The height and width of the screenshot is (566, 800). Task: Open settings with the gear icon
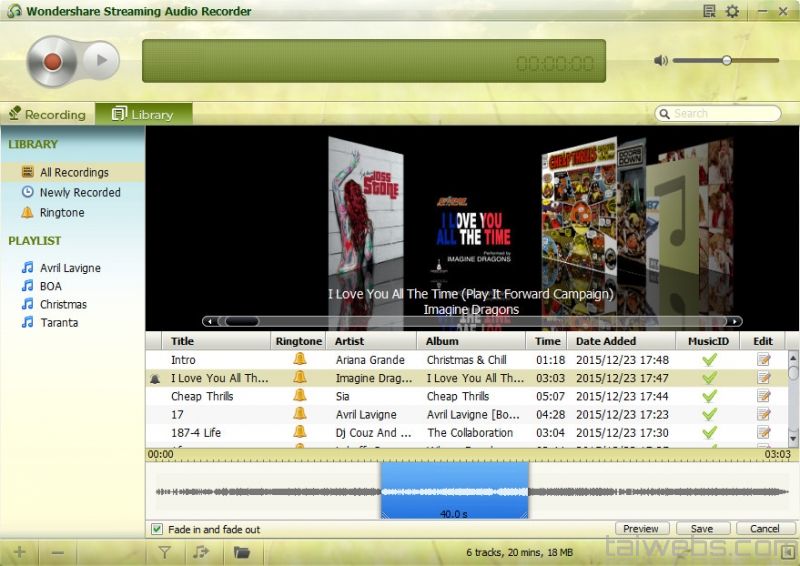[x=732, y=11]
